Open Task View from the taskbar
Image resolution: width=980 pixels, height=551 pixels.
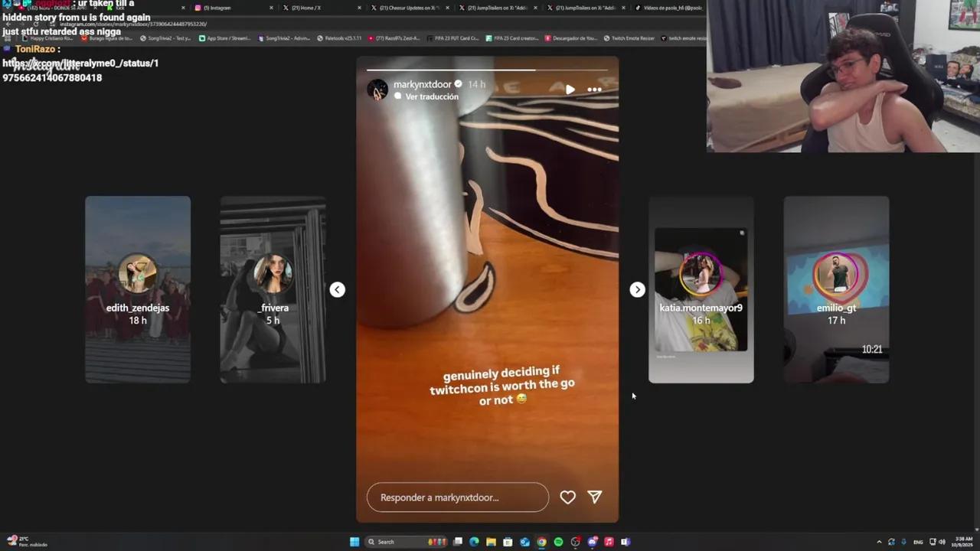(x=458, y=542)
